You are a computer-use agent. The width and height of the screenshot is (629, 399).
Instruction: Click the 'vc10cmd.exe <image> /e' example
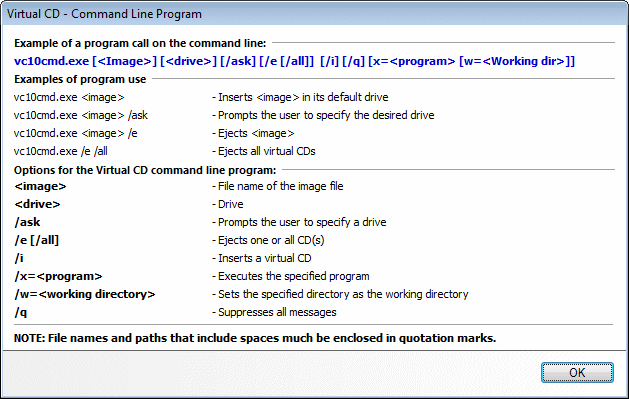(75, 134)
